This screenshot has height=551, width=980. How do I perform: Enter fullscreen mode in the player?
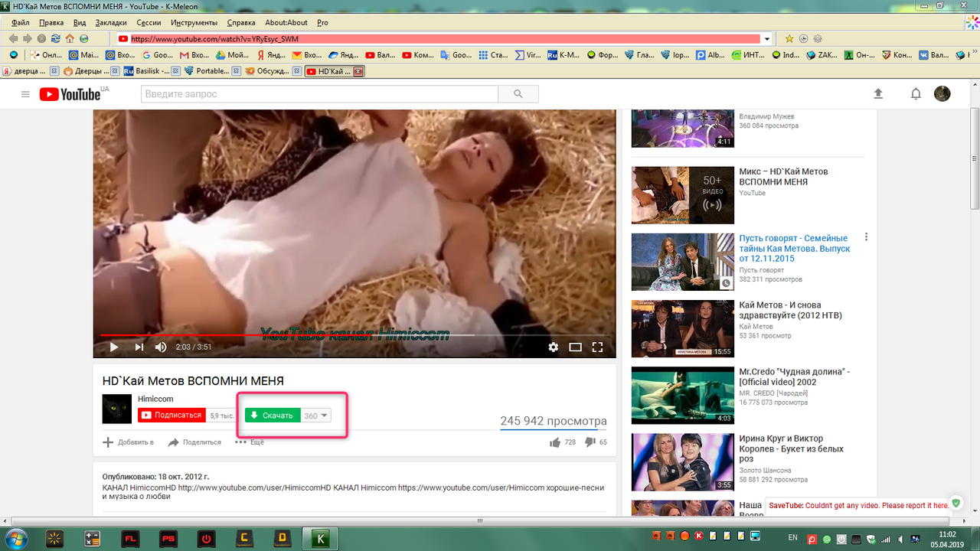tap(598, 347)
